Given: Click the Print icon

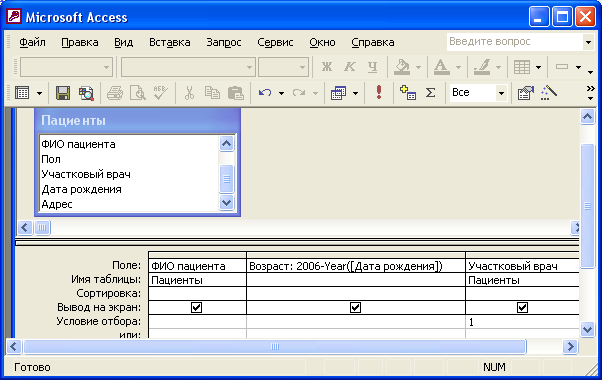Looking at the screenshot, I should pyautogui.click(x=114, y=93).
